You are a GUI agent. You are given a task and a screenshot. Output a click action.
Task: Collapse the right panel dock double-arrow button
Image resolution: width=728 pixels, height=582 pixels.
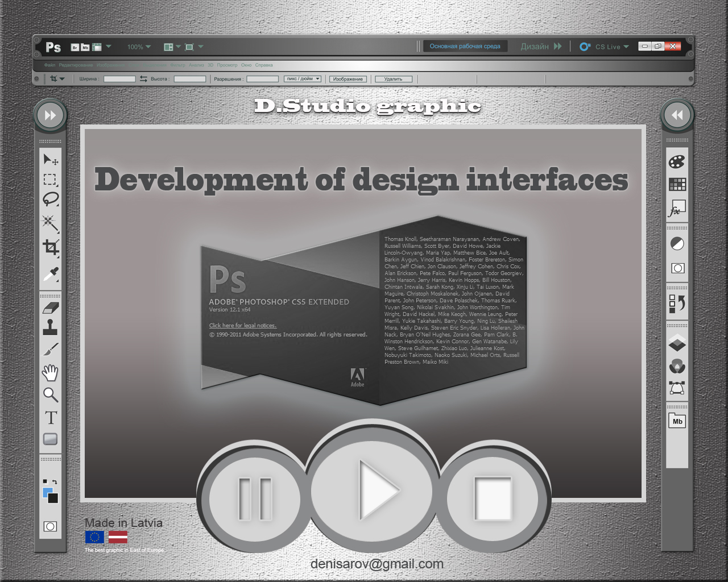point(677,115)
